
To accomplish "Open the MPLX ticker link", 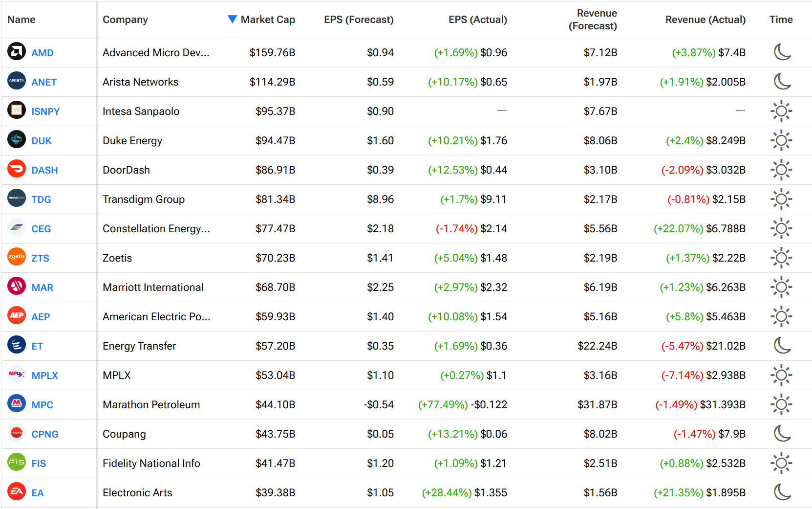I will 44,376.
